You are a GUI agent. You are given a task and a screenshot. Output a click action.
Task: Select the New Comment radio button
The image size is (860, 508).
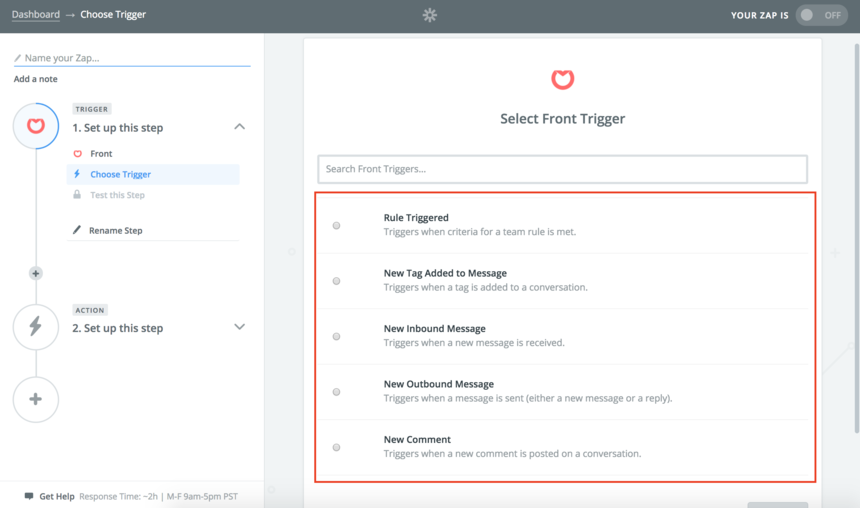(336, 447)
